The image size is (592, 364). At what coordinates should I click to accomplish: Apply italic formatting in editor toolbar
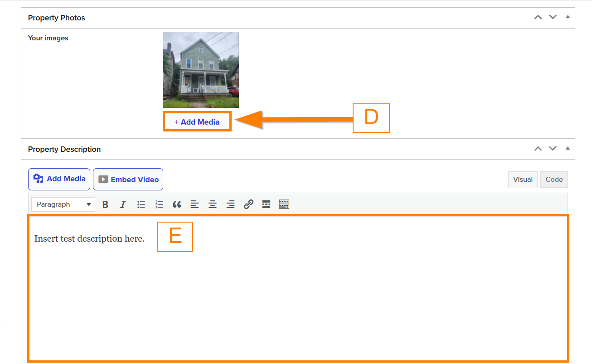[x=123, y=204]
